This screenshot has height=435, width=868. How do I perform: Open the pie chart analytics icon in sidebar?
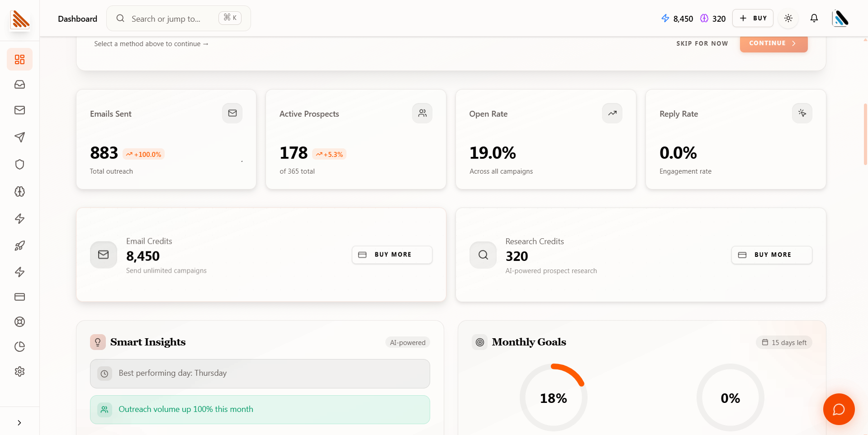(x=19, y=346)
